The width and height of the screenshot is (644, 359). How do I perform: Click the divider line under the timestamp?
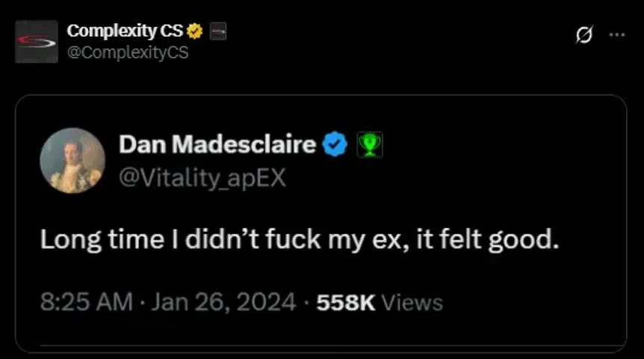click(333, 346)
